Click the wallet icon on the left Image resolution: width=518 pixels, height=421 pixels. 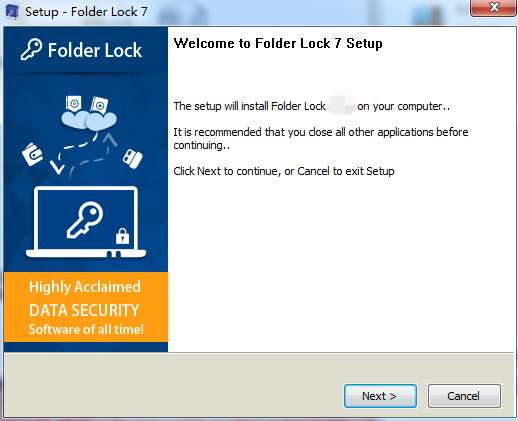(x=32, y=154)
